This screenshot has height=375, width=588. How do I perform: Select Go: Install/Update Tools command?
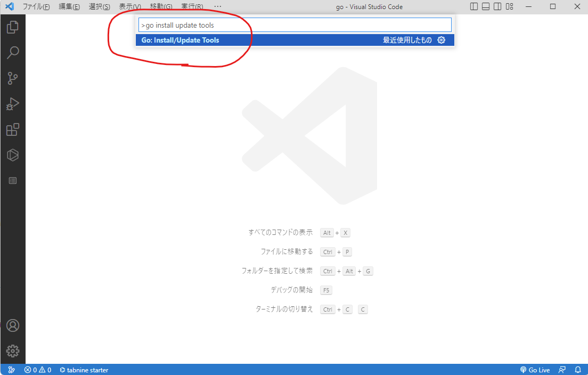point(295,40)
